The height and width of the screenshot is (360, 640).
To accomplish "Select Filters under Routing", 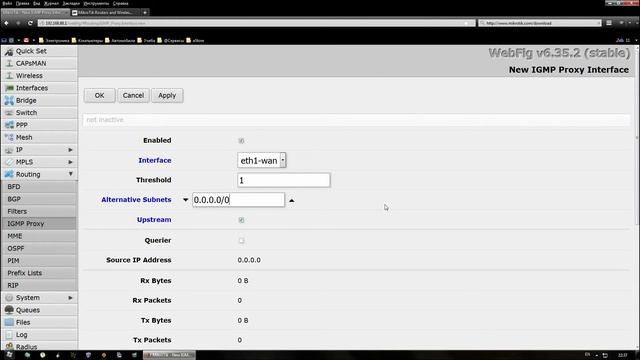I will click(39, 211).
